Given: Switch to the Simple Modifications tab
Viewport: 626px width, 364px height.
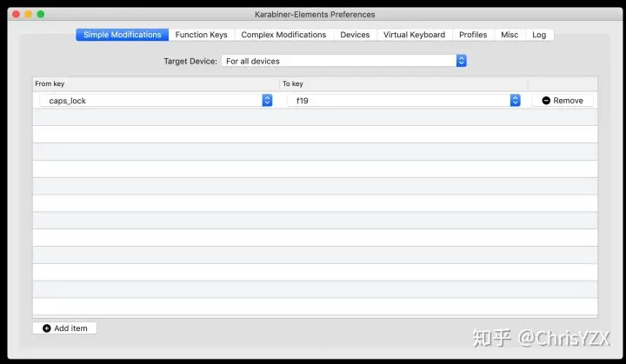Looking at the screenshot, I should point(123,35).
